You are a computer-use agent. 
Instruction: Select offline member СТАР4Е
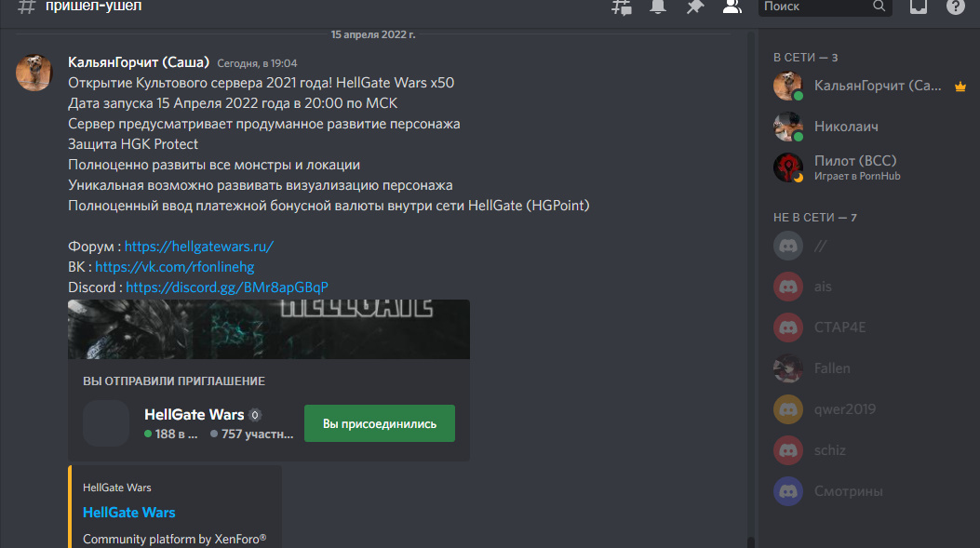869,327
